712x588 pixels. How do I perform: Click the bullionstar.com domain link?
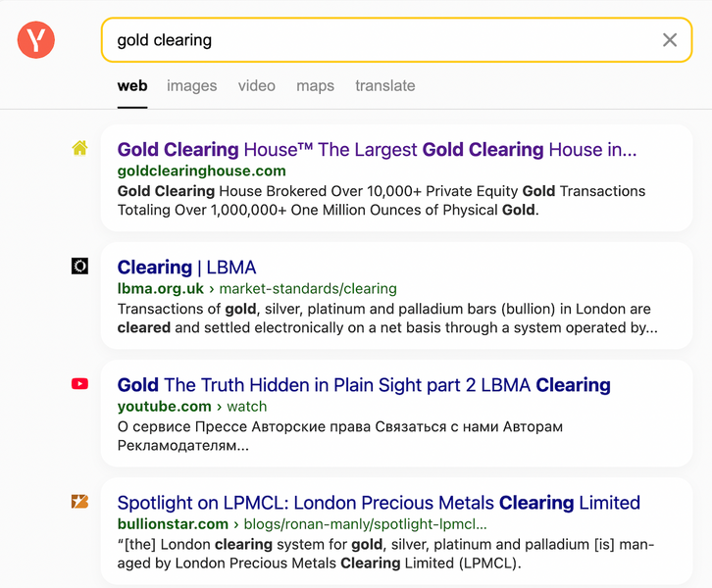tap(173, 523)
